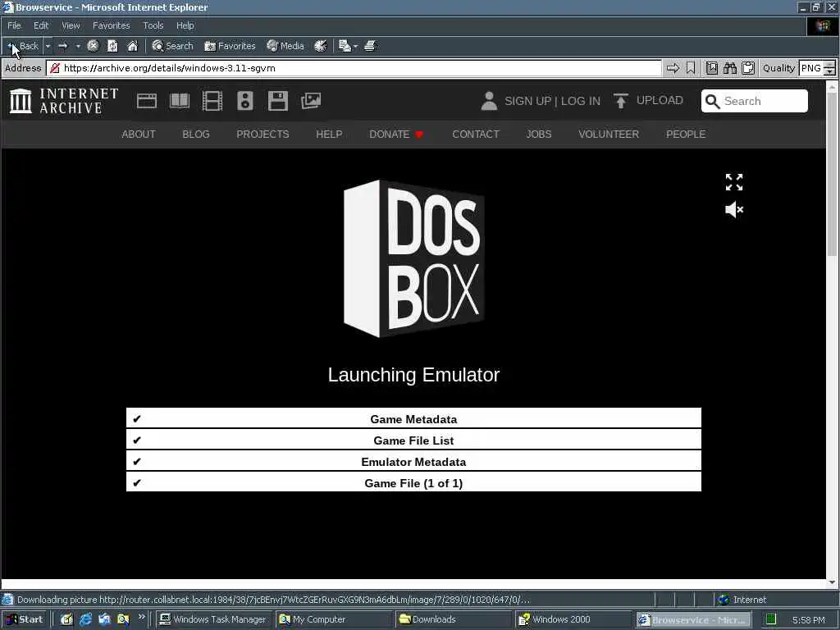
Task: Open the History toolbar icon
Action: (321, 46)
